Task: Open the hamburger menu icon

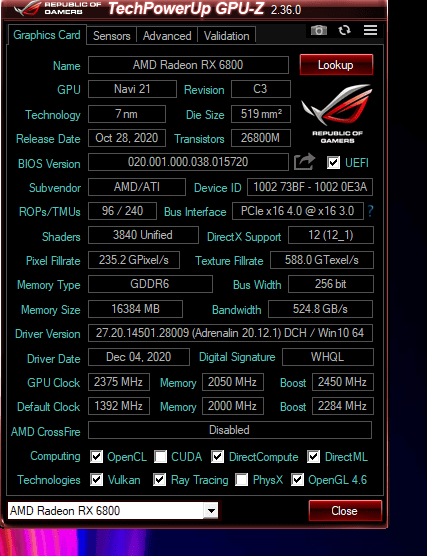Action: [x=370, y=30]
